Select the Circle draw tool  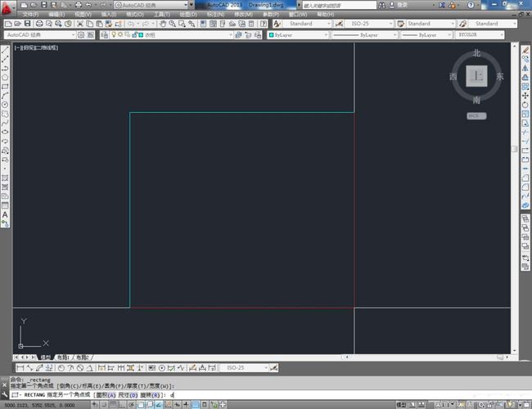5,105
